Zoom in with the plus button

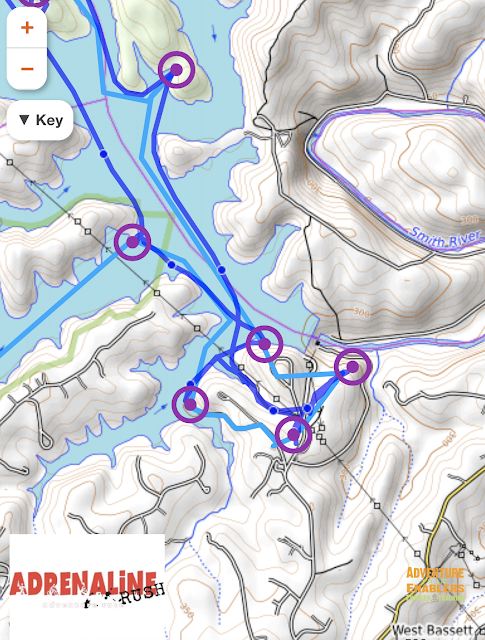27,27
